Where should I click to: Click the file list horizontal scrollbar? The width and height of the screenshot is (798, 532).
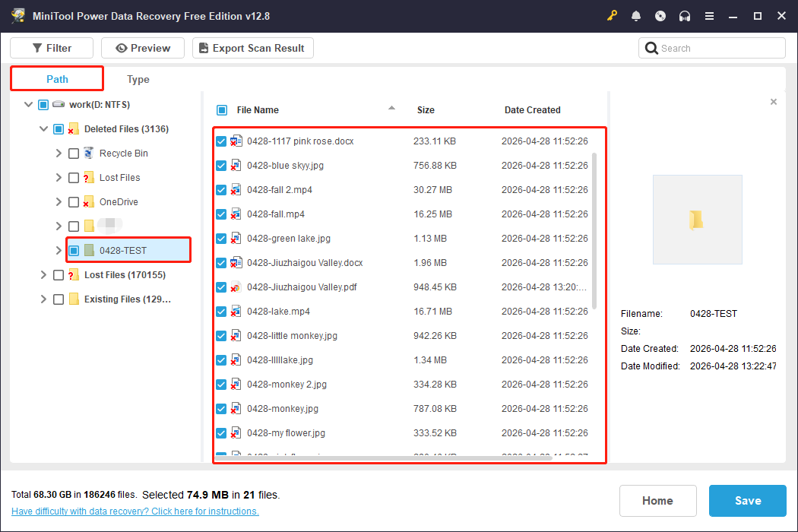click(x=385, y=458)
